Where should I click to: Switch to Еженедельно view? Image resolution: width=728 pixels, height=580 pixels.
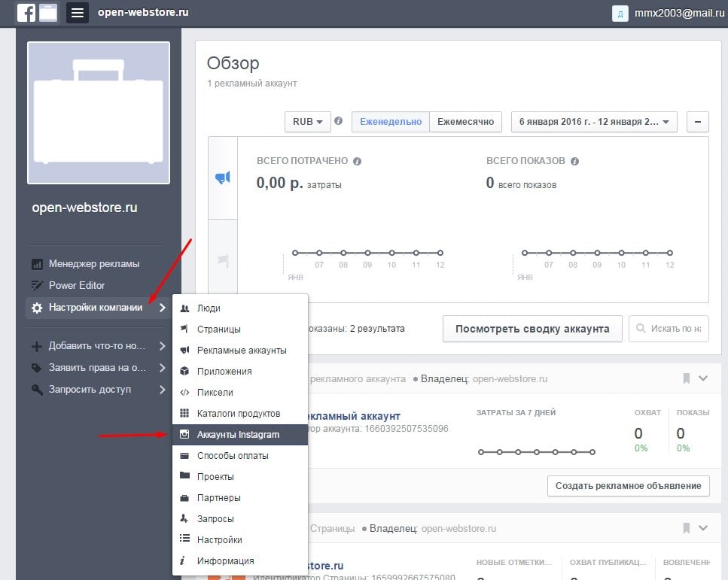coord(391,122)
